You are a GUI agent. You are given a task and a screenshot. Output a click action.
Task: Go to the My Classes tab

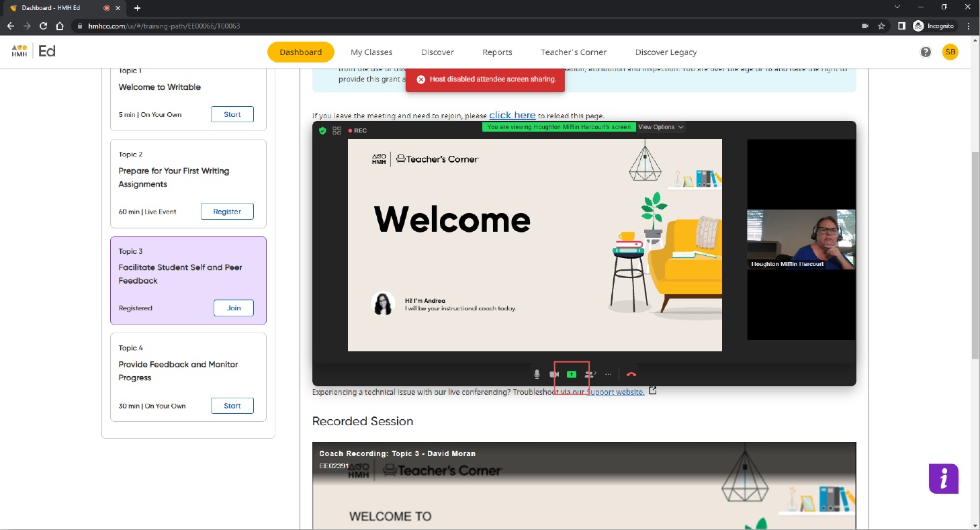click(x=371, y=52)
